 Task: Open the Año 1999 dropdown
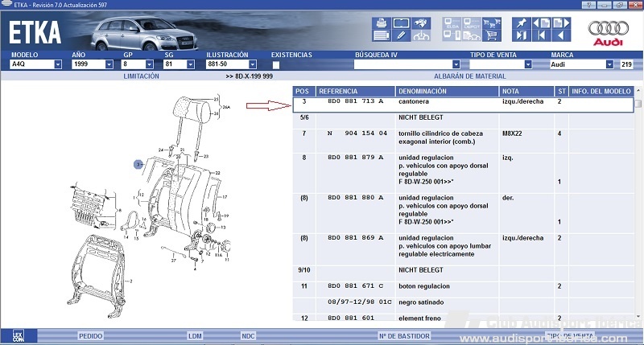[x=107, y=64]
